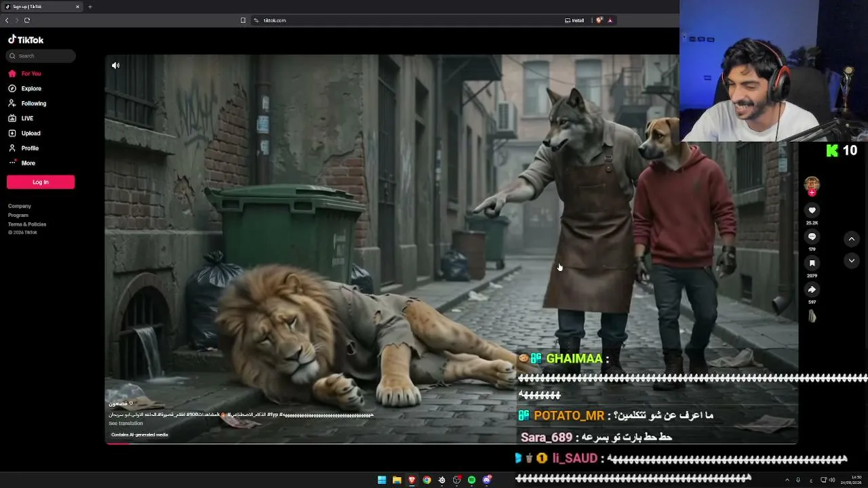Open the LIVE section
The width and height of the screenshot is (868, 488).
(x=21, y=118)
